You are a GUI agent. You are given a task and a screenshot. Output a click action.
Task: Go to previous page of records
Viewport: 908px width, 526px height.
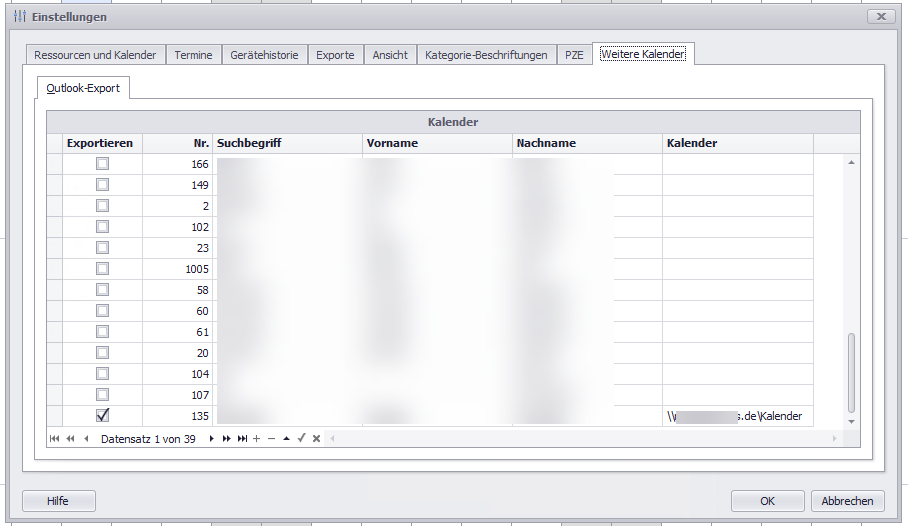point(70,439)
